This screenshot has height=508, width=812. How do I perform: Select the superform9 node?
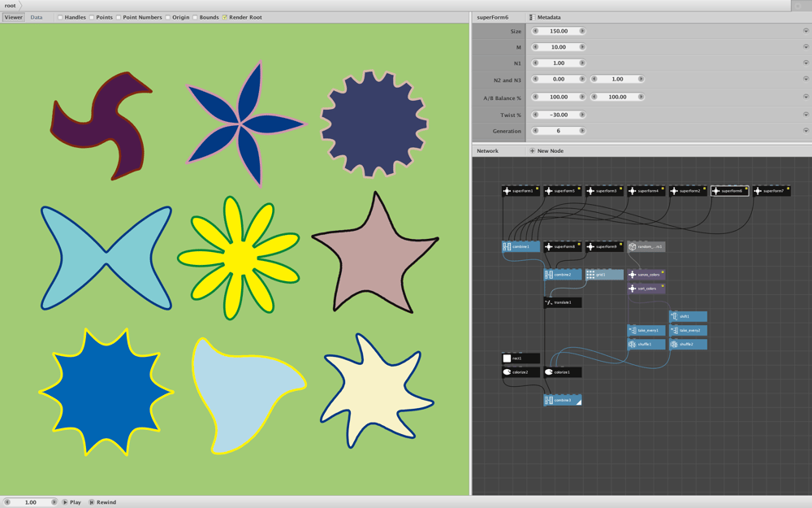click(604, 247)
